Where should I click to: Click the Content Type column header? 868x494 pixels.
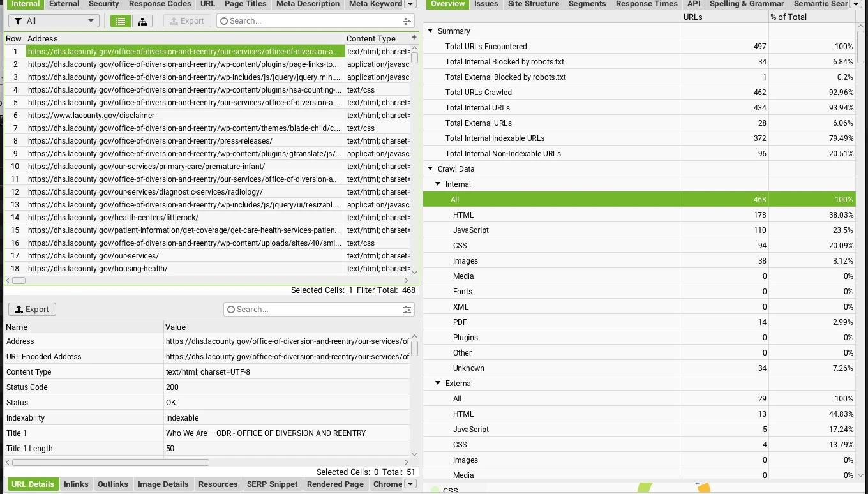tap(377, 38)
